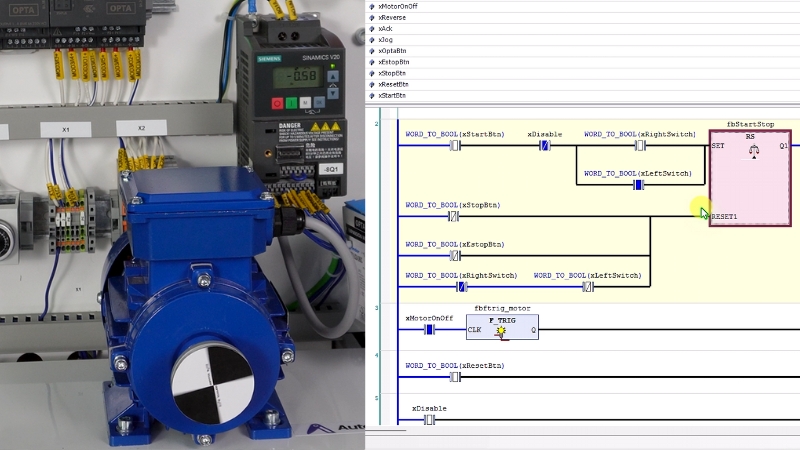The height and width of the screenshot is (450, 800).
Task: Click the Q1 output pin of RS block
Action: coord(784,146)
